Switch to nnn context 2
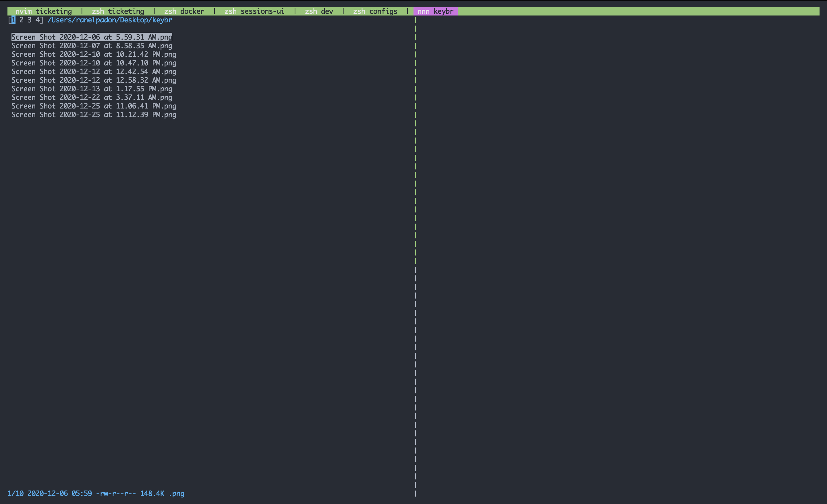The image size is (827, 504). point(21,20)
